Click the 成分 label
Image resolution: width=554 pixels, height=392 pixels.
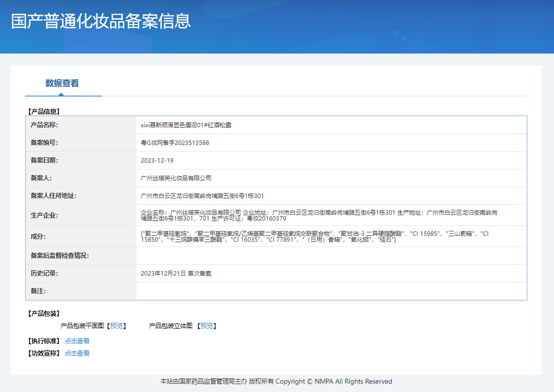[38, 237]
